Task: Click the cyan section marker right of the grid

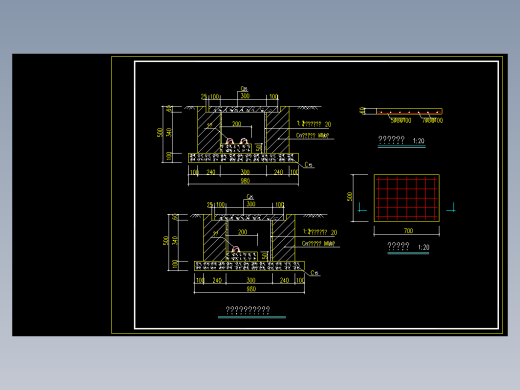Action: tap(451, 207)
